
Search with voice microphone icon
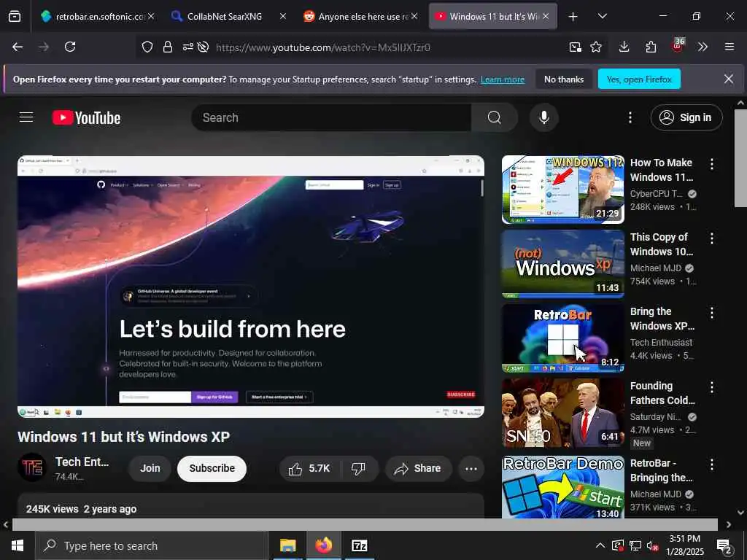pos(543,117)
